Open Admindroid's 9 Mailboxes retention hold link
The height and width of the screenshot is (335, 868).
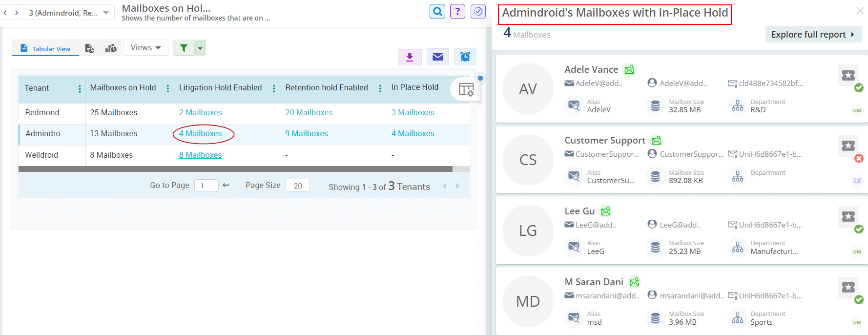[x=307, y=133]
